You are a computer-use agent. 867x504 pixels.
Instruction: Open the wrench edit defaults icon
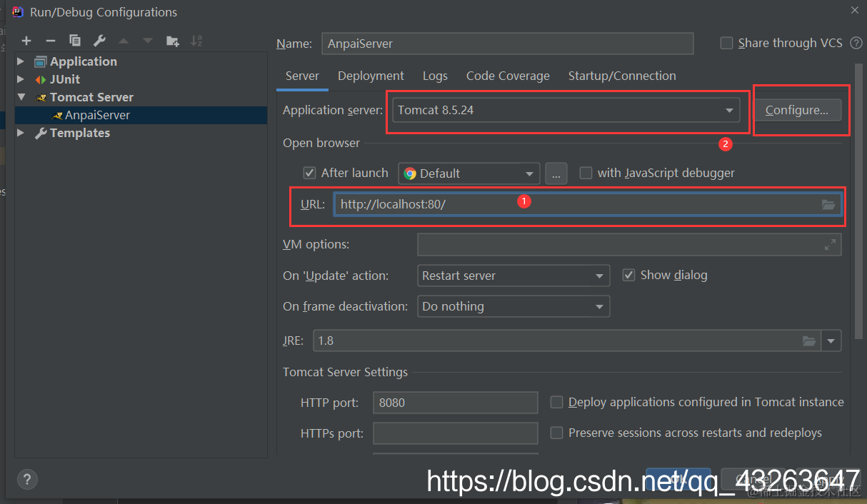[99, 41]
